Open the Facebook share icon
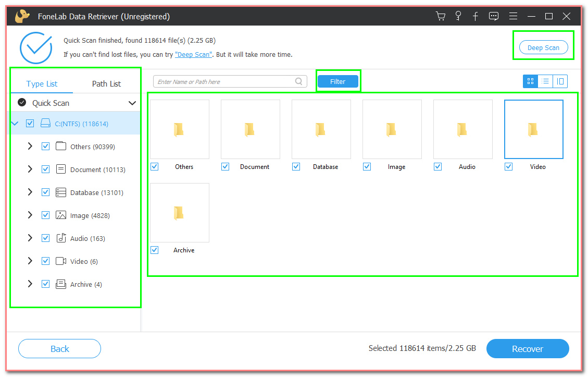 point(475,16)
